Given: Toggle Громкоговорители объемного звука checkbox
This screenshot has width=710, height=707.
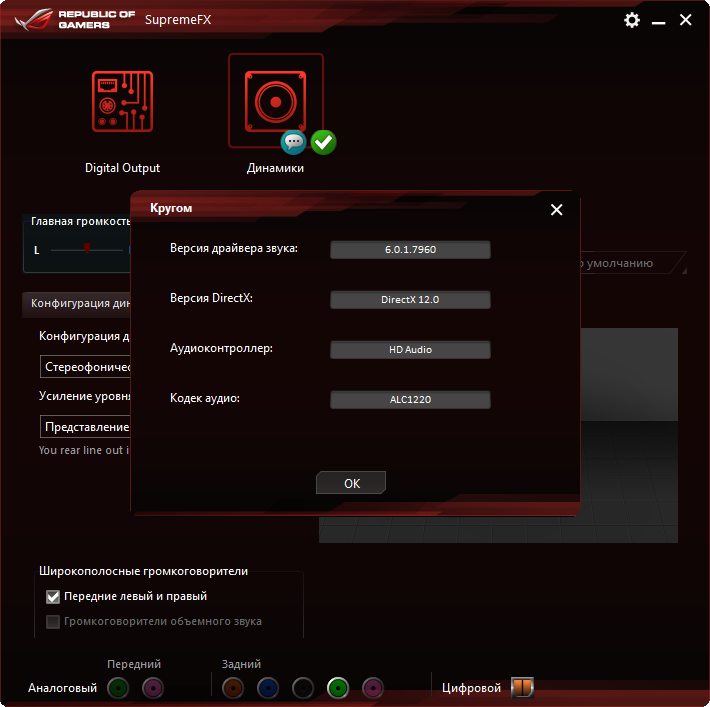Looking at the screenshot, I should point(53,621).
